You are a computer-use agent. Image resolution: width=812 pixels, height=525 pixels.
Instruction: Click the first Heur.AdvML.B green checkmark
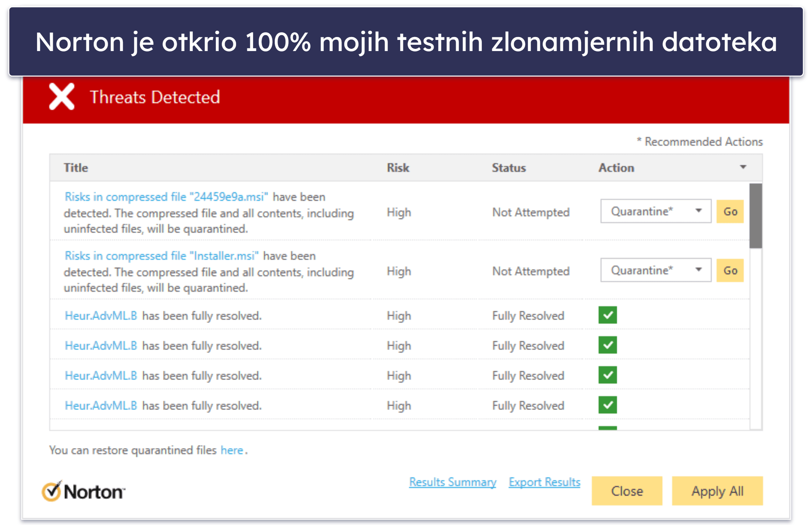[607, 315]
